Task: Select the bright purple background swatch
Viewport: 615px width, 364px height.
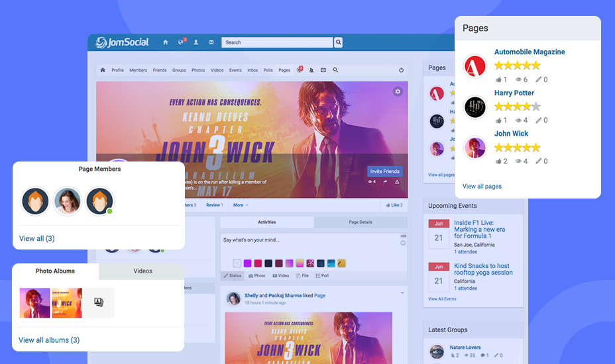Action: (x=247, y=263)
